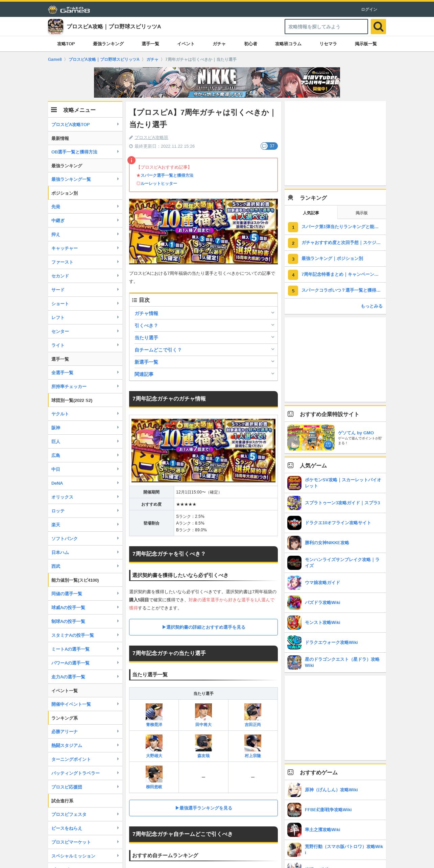Click the NIKKE banner advertisement

pos(217,82)
